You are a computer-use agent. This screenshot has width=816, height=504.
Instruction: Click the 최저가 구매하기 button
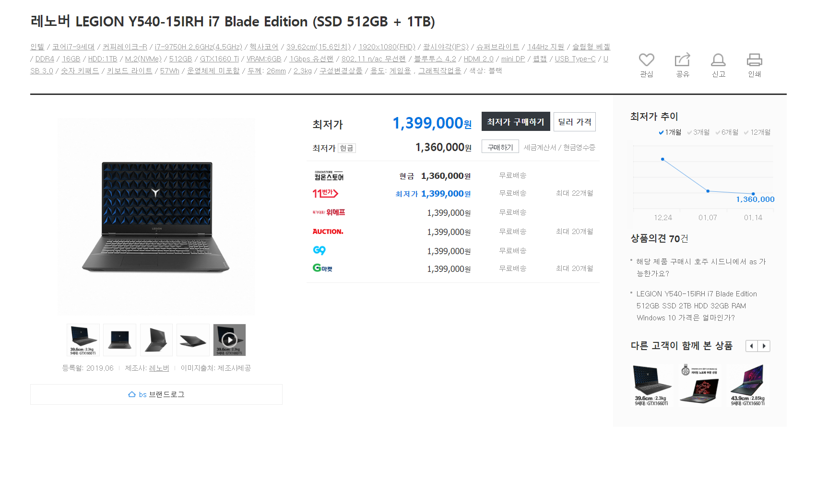pyautogui.click(x=516, y=122)
